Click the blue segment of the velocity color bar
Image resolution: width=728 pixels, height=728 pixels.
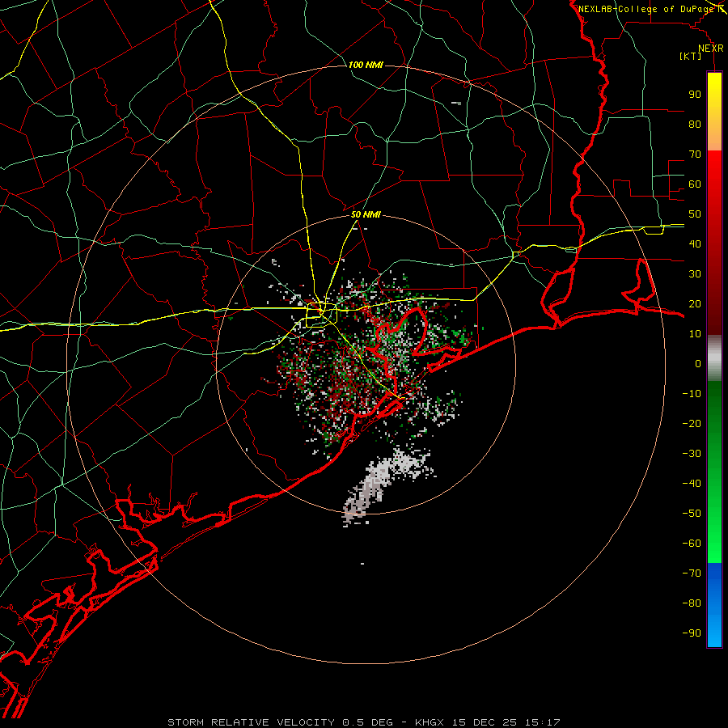714,604
